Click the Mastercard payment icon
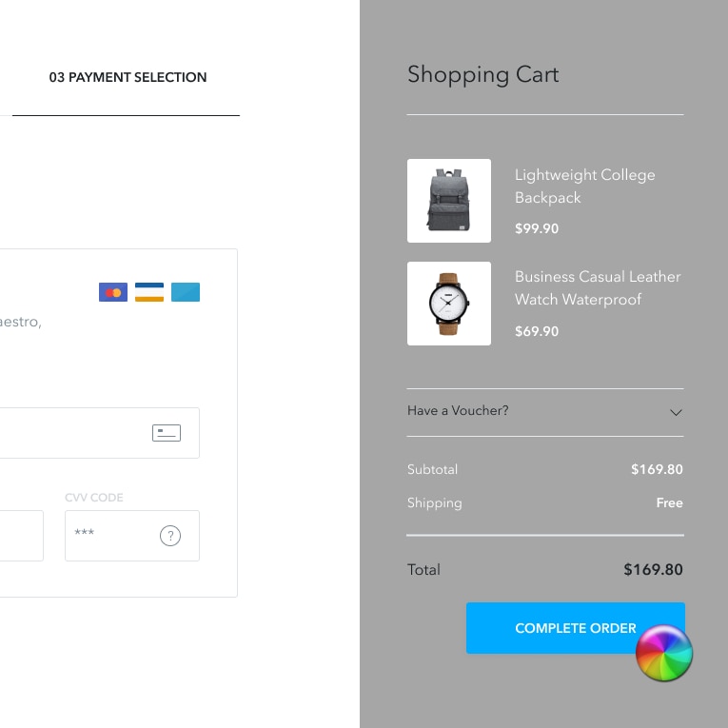This screenshot has width=728, height=728. 113,292
